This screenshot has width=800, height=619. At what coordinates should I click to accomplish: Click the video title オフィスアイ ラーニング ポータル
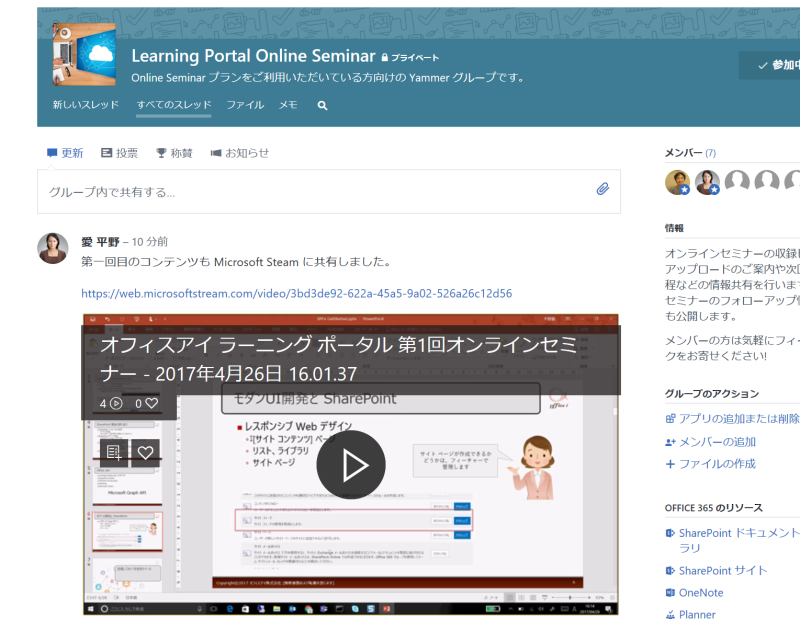(x=339, y=359)
